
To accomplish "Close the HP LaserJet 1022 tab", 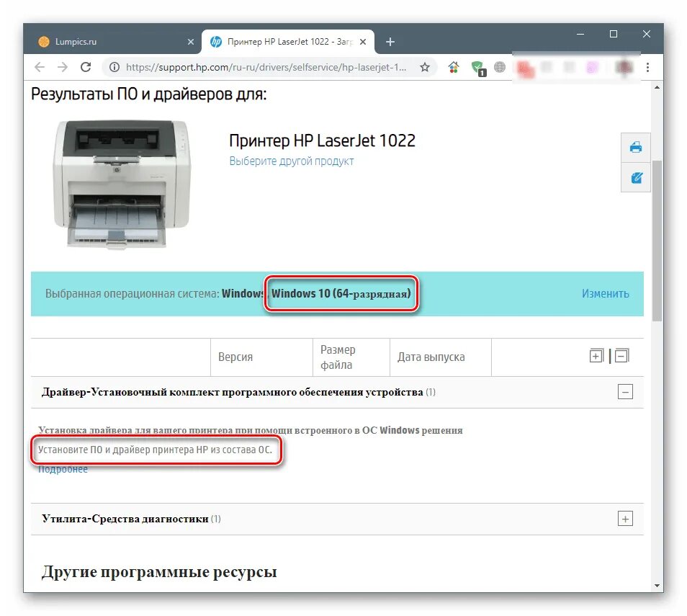I will pyautogui.click(x=363, y=42).
